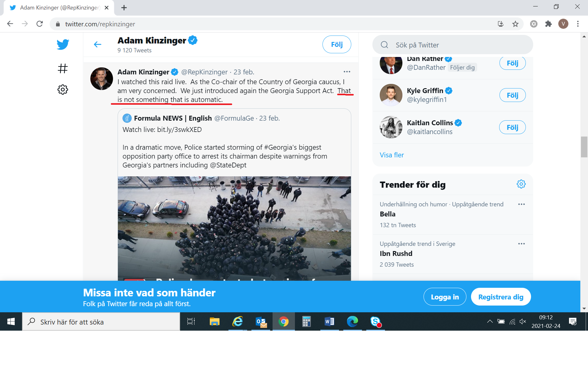Open the settings gear in left sidebar

[x=63, y=89]
